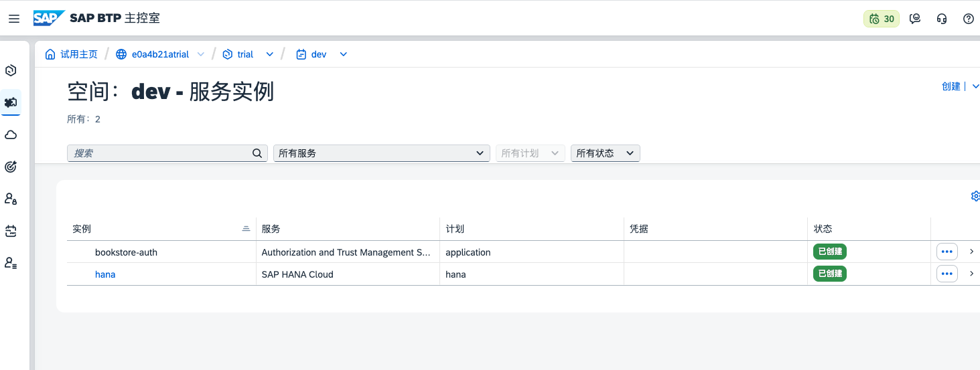
Task: Click the SAP logo
Action: pos(50,18)
